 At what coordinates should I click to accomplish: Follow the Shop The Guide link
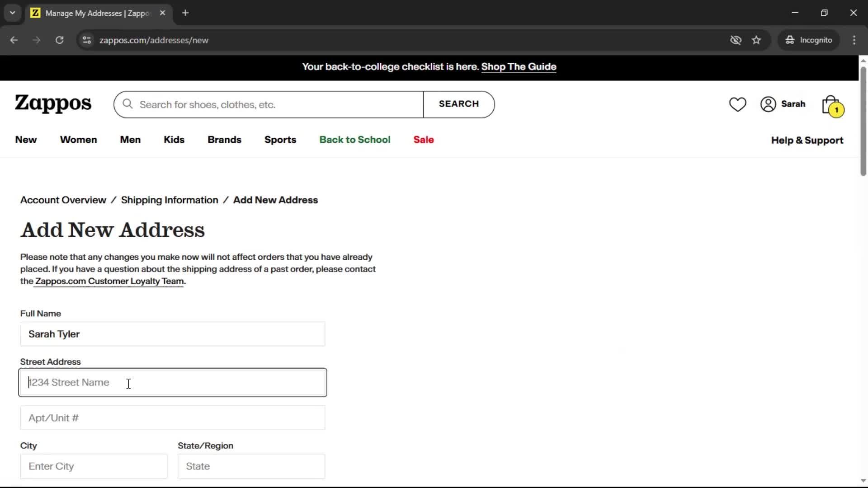[519, 67]
